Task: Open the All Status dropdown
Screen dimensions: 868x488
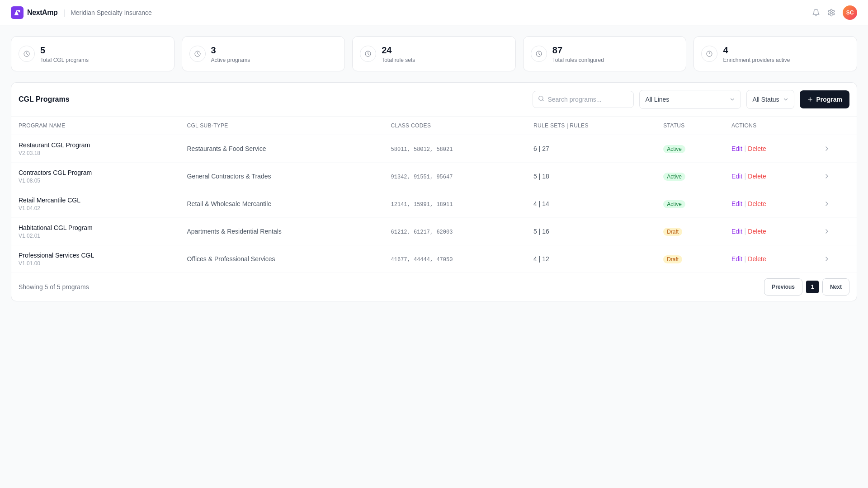Action: tap(770, 99)
